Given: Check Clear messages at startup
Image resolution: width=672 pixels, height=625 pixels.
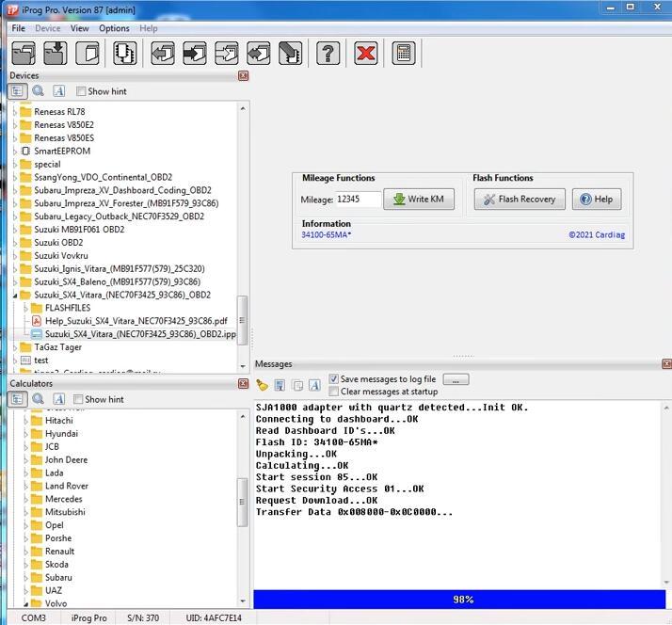Looking at the screenshot, I should 333,392.
